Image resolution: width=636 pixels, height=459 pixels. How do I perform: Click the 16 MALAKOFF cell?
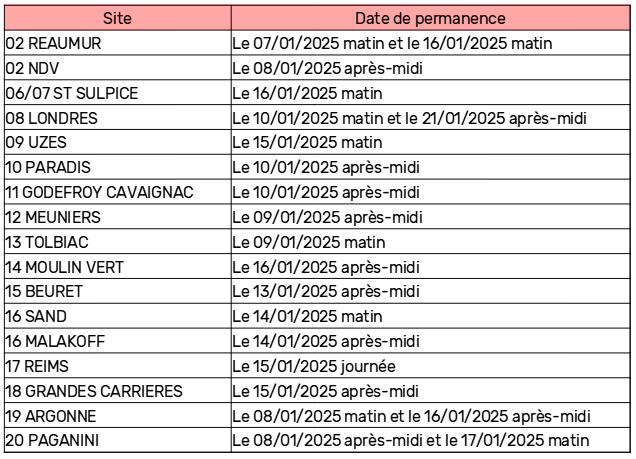118,341
